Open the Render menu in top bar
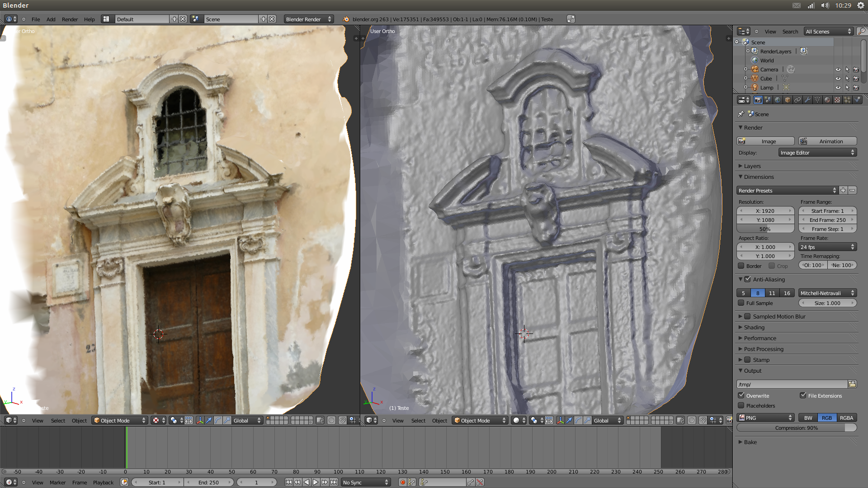The image size is (868, 488). 70,19
